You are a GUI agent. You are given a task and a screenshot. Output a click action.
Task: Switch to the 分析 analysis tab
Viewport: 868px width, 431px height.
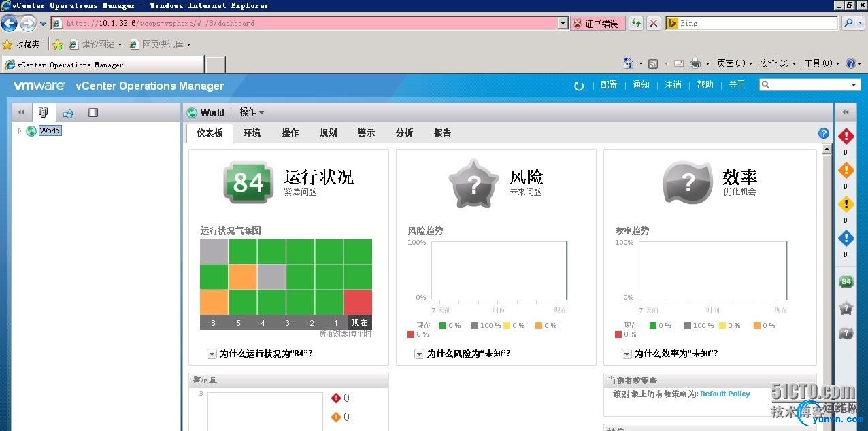[x=404, y=133]
